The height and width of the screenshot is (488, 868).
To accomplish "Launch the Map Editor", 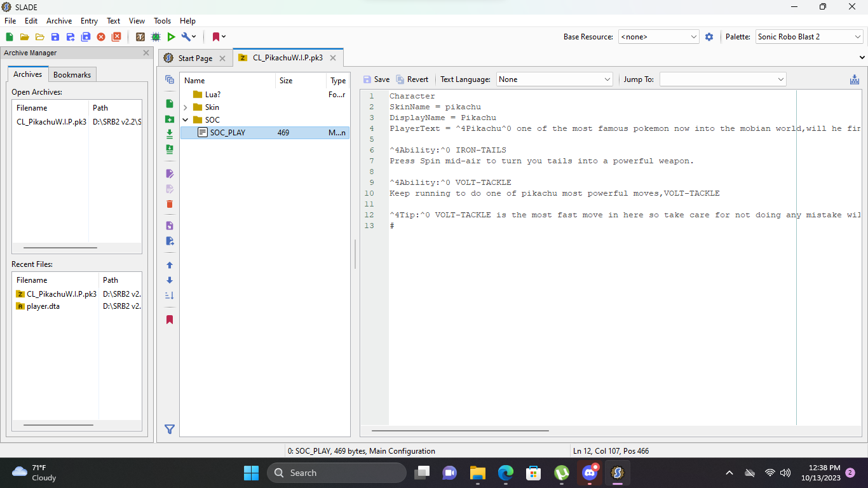I will click(156, 37).
